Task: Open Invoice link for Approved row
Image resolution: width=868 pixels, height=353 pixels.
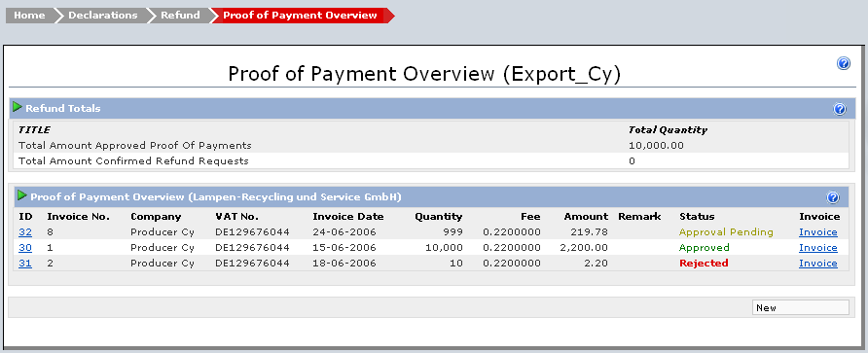Action: tap(818, 248)
